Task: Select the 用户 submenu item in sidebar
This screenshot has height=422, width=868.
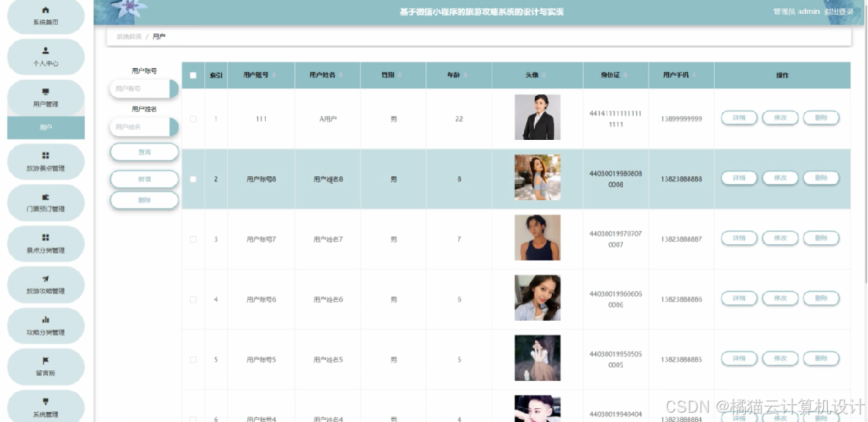Action: click(x=46, y=128)
